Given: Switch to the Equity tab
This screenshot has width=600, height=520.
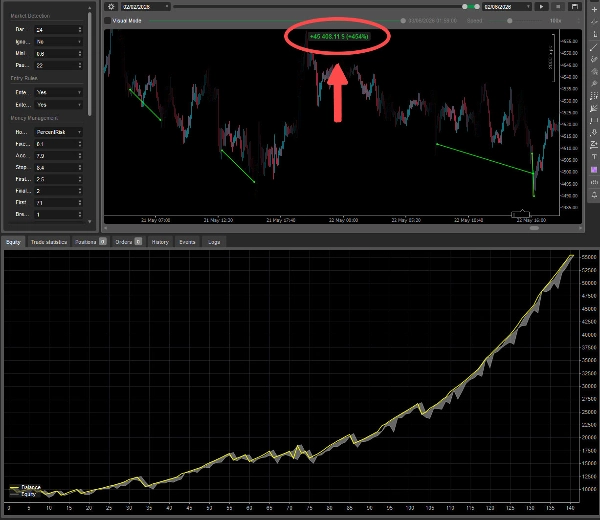Looking at the screenshot, I should (x=13, y=242).
